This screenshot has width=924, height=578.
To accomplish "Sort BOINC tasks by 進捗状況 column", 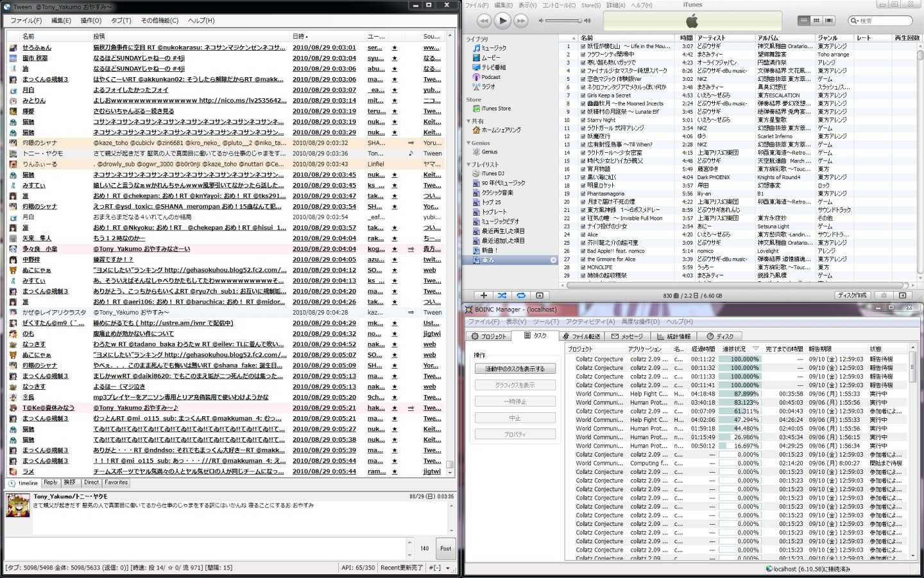I will point(739,349).
